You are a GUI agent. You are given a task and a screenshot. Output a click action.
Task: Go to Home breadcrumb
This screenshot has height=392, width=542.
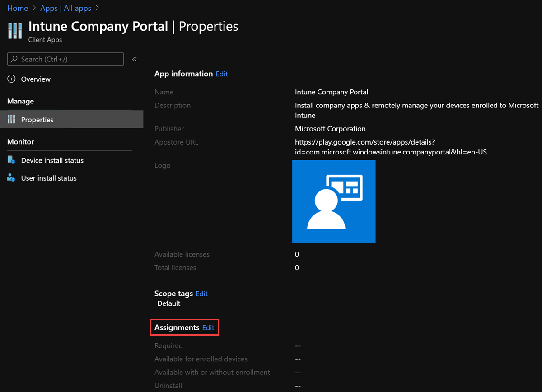[18, 8]
